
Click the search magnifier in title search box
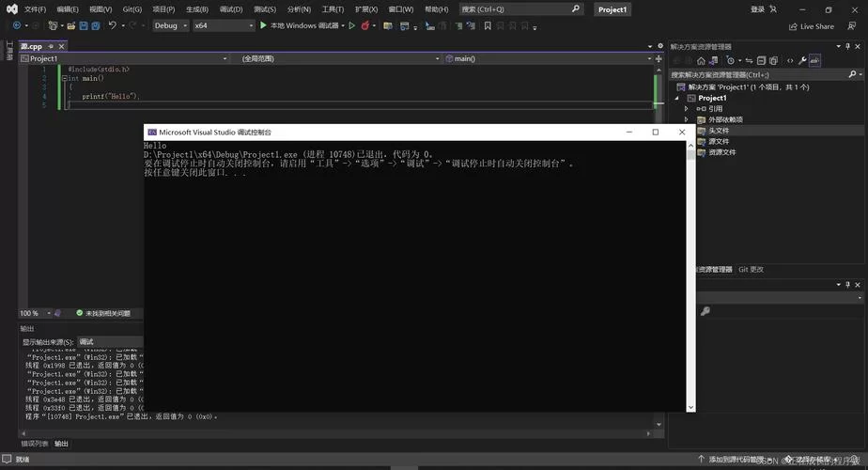576,8
